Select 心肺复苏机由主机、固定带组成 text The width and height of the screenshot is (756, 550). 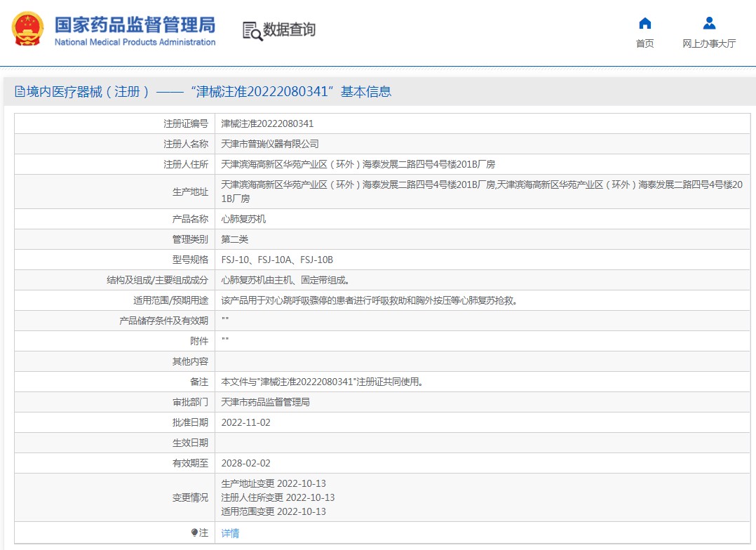tap(285, 280)
